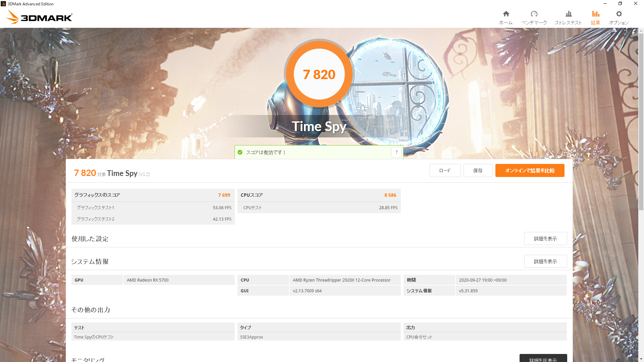The image size is (644, 362).
Task: Click the 3DMark title bar app icon
Action: pyautogui.click(x=3, y=4)
